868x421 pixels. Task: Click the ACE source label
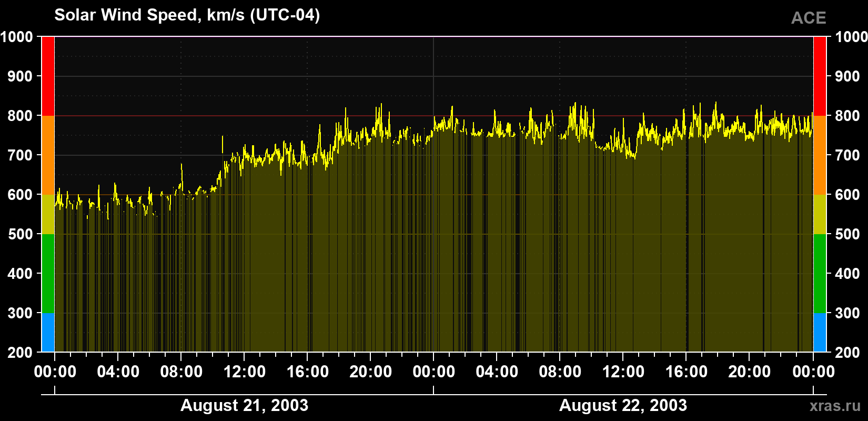[809, 18]
